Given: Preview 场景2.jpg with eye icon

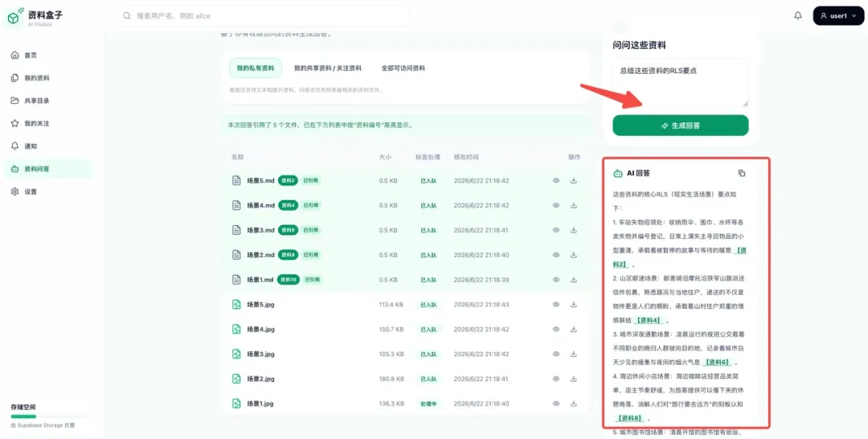Looking at the screenshot, I should 556,379.
